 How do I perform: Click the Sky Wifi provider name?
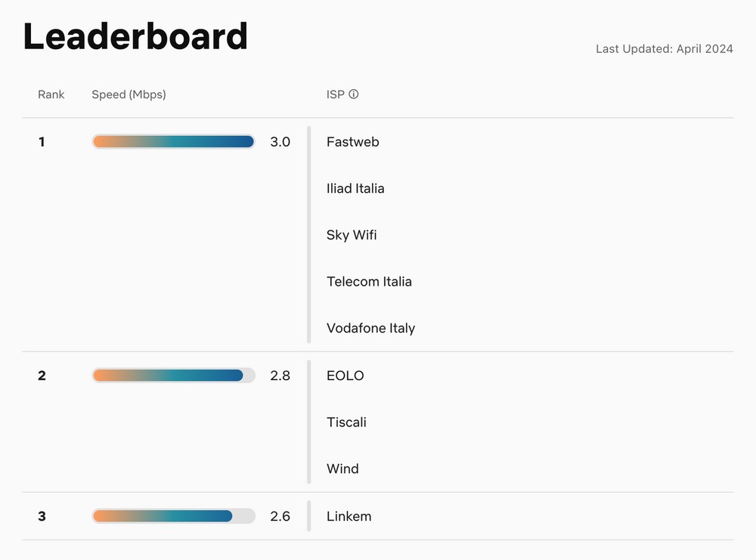pyautogui.click(x=352, y=235)
